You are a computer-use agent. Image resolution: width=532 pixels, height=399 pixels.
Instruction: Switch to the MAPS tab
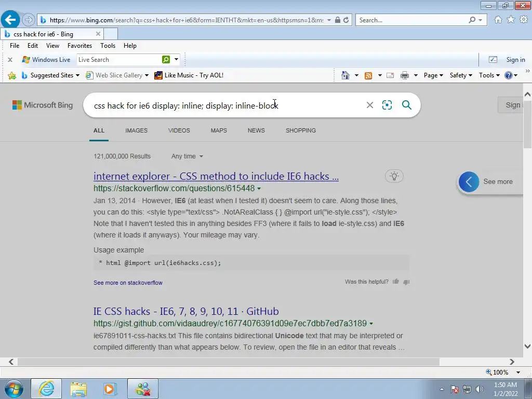219,130
